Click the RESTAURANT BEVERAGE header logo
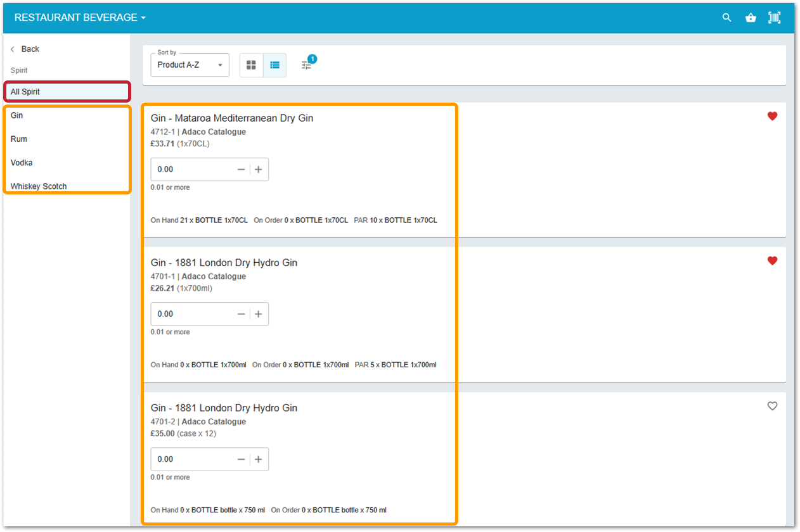The height and width of the screenshot is (532, 800). coord(75,17)
